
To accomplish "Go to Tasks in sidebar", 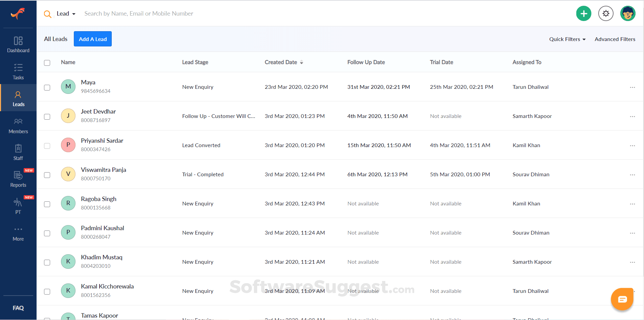I will [18, 72].
